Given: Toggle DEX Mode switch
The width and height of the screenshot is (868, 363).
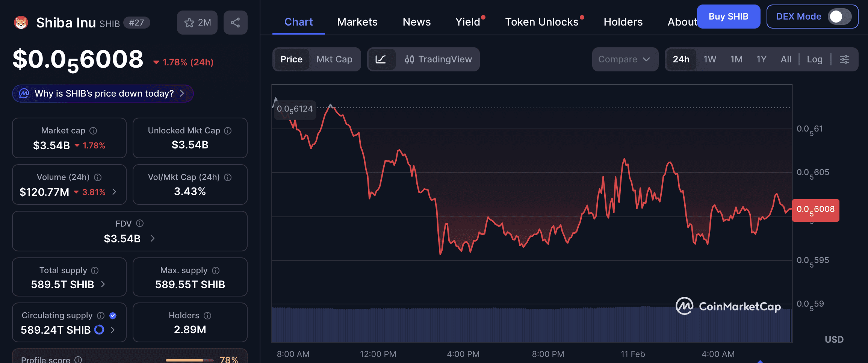Looking at the screenshot, I should point(839,17).
